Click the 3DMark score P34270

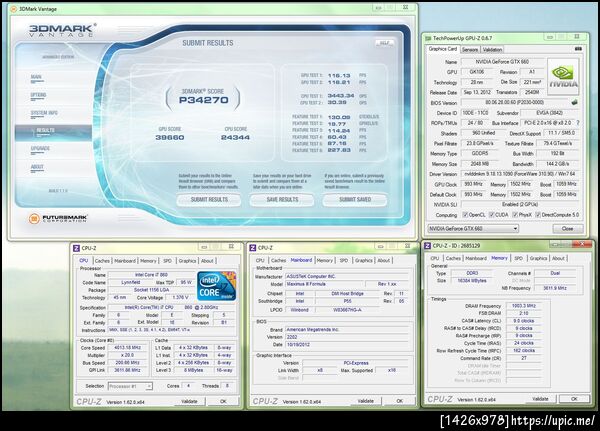click(204, 100)
